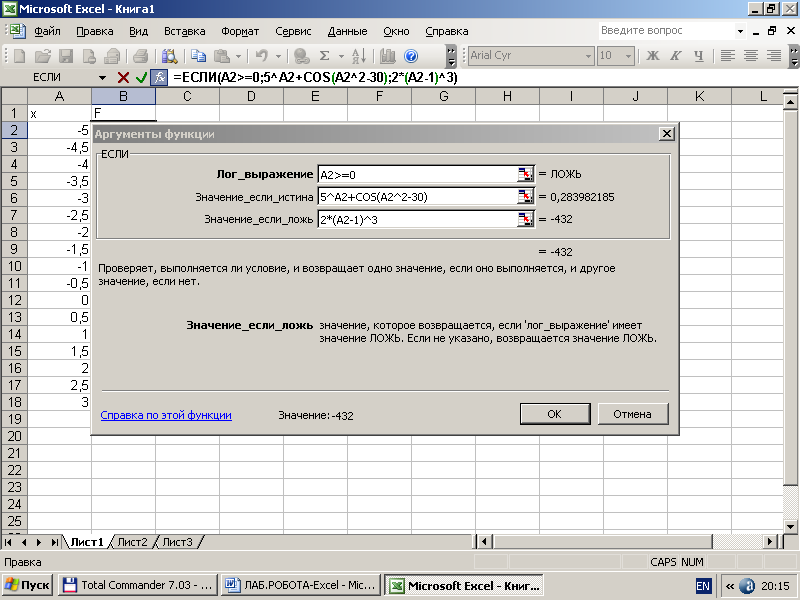The width and height of the screenshot is (800, 600).
Task: Click the Copy toolbar icon
Action: pyautogui.click(x=198, y=56)
